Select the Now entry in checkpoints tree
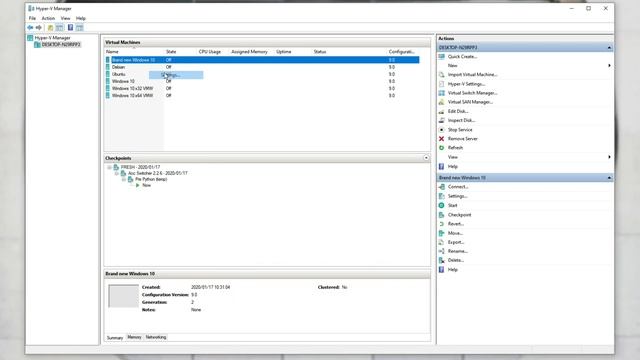 click(147, 185)
